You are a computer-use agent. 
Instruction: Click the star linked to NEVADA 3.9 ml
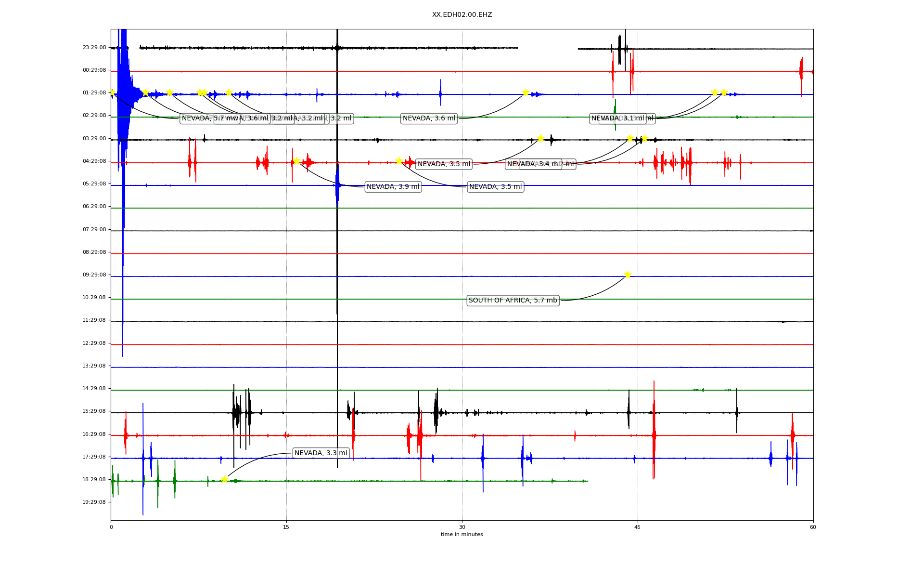(296, 161)
